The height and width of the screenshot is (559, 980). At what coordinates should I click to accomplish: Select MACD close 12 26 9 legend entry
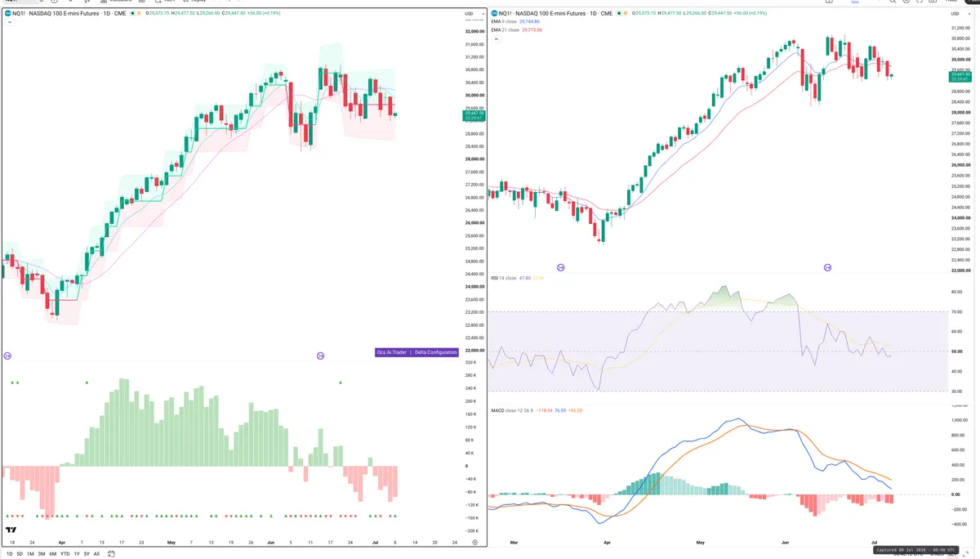point(511,409)
